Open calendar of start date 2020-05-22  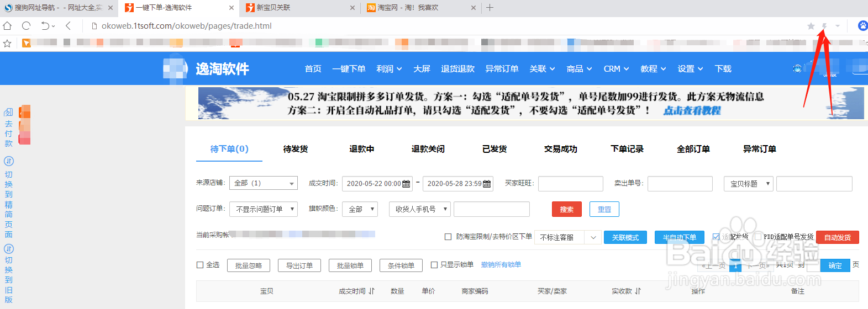tap(406, 184)
